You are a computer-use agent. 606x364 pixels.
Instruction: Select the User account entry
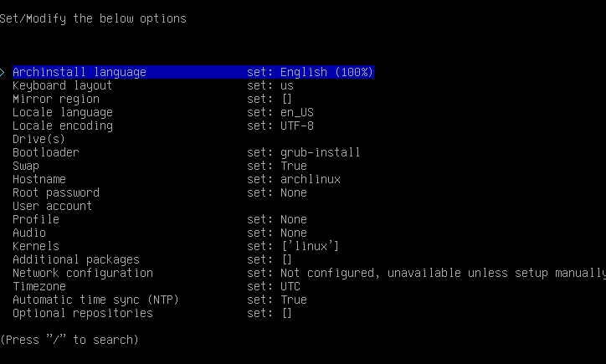53,206
